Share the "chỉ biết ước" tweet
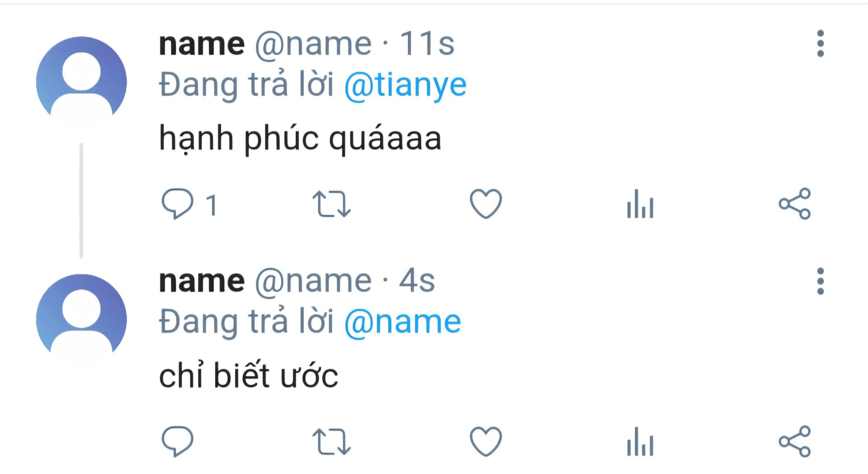 tap(794, 441)
